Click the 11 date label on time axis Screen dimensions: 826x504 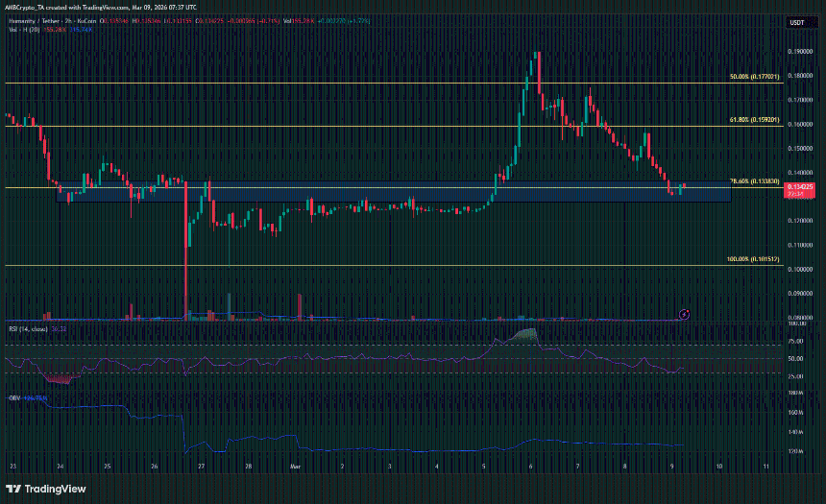pos(765,467)
